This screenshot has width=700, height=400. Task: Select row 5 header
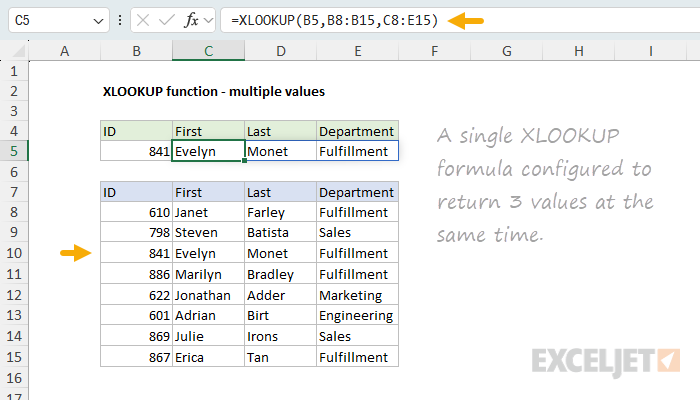14,151
